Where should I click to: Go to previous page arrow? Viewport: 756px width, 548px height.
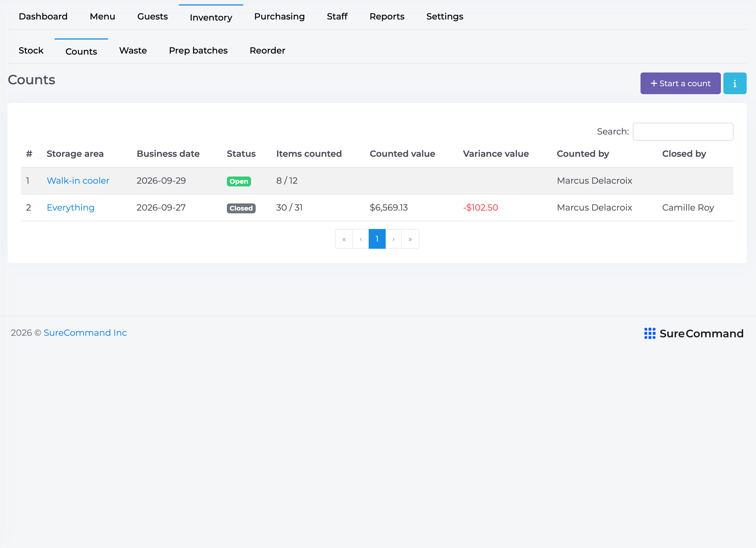coord(361,239)
